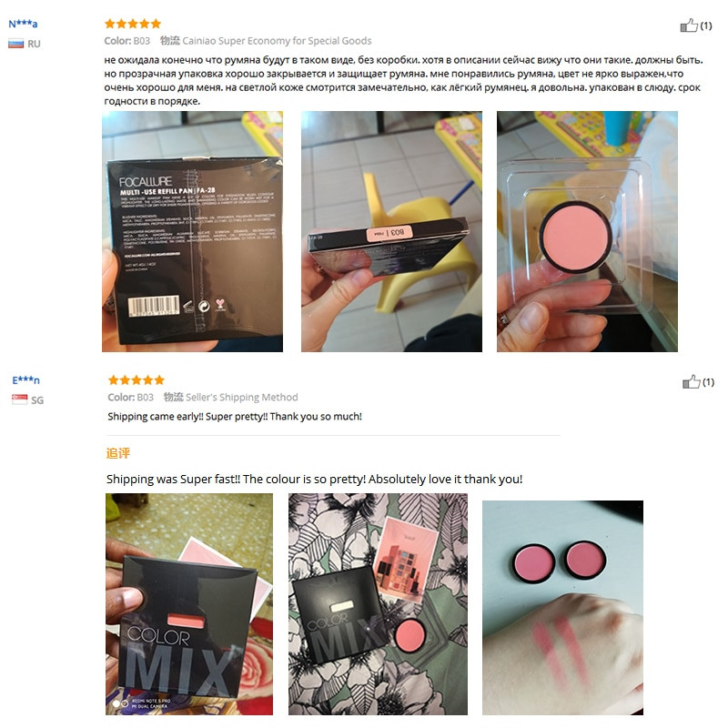The width and height of the screenshot is (728, 728).
Task: Click Color: B03 label in first review
Action: pos(127,41)
